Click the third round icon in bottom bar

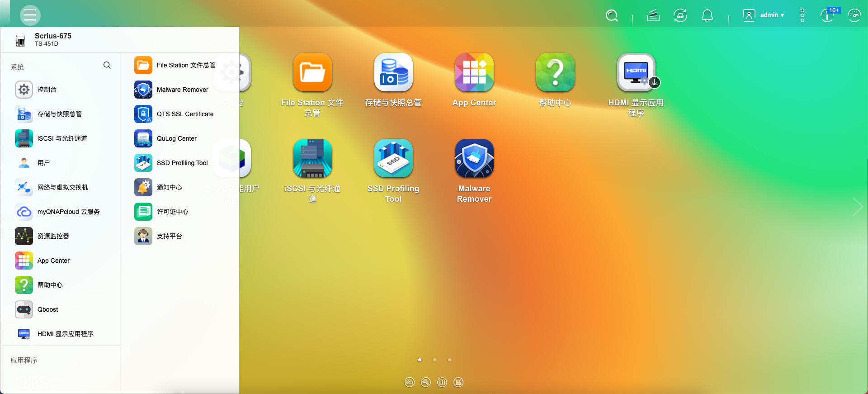[x=442, y=382]
